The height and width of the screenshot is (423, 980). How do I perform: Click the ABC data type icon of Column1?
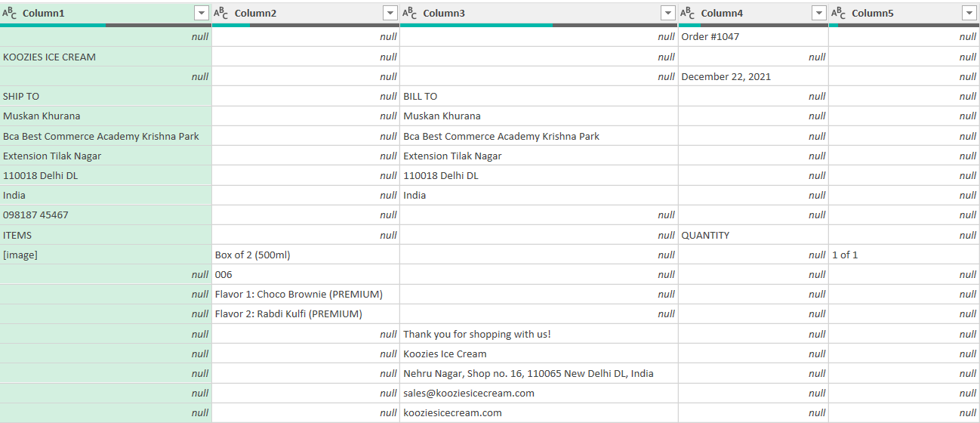[x=10, y=13]
